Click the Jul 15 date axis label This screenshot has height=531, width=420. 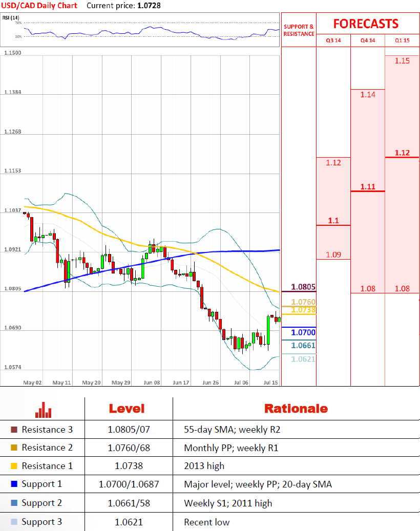270,383
